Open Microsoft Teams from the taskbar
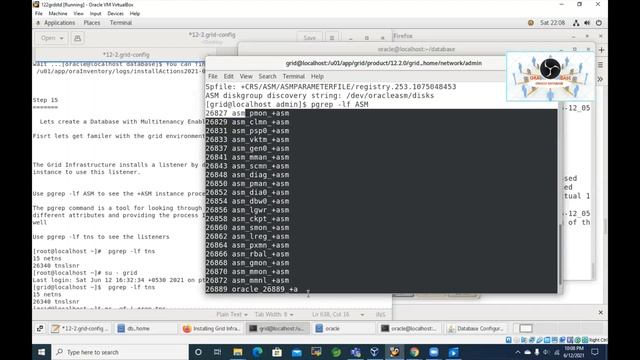640x360 pixels. click(355, 352)
